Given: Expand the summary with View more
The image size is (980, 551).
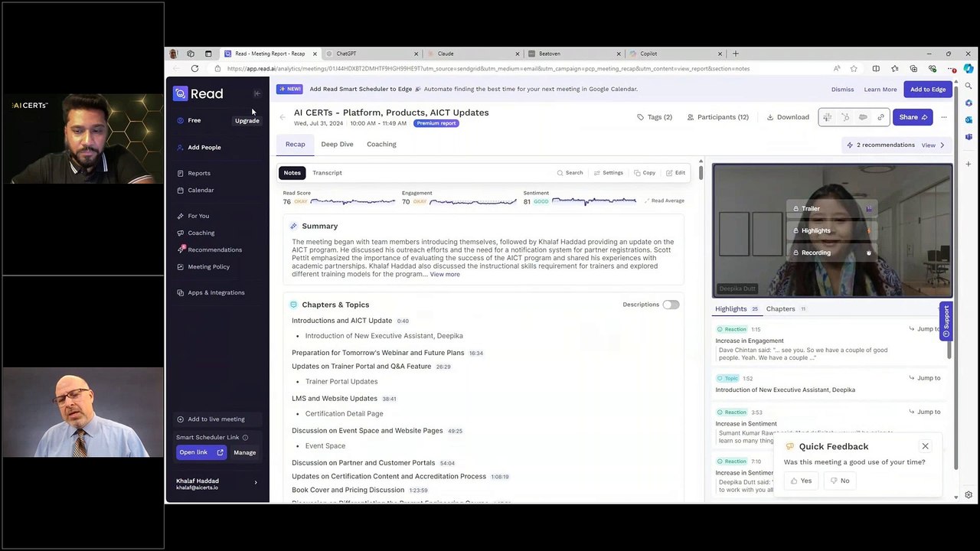Looking at the screenshot, I should [x=445, y=275].
